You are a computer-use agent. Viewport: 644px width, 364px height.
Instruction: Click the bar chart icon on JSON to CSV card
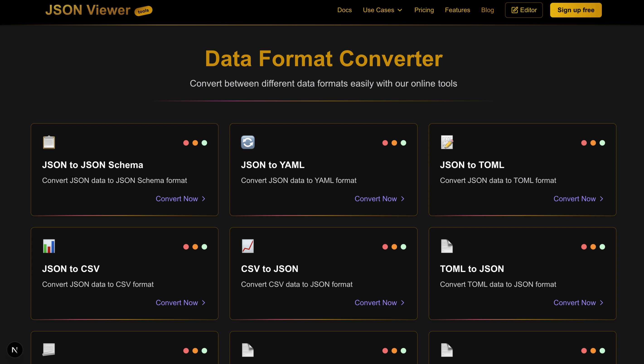[x=49, y=247]
